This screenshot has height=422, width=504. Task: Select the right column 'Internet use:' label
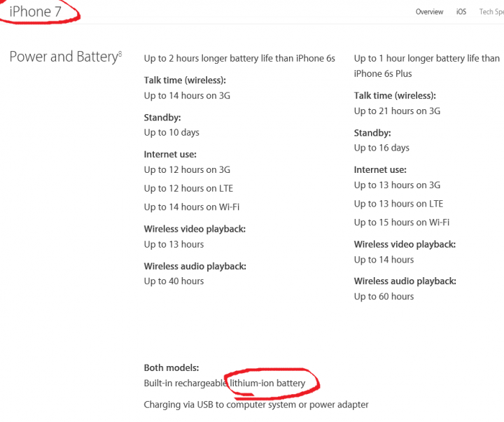point(380,170)
